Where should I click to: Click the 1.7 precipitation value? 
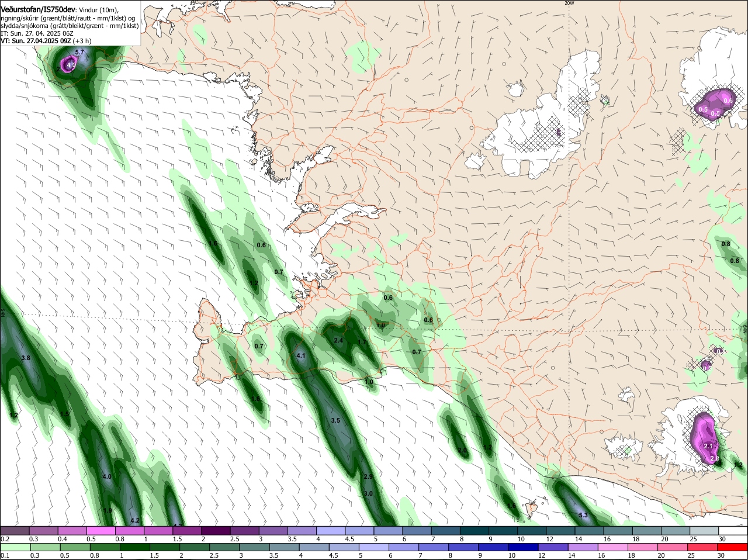click(x=362, y=343)
